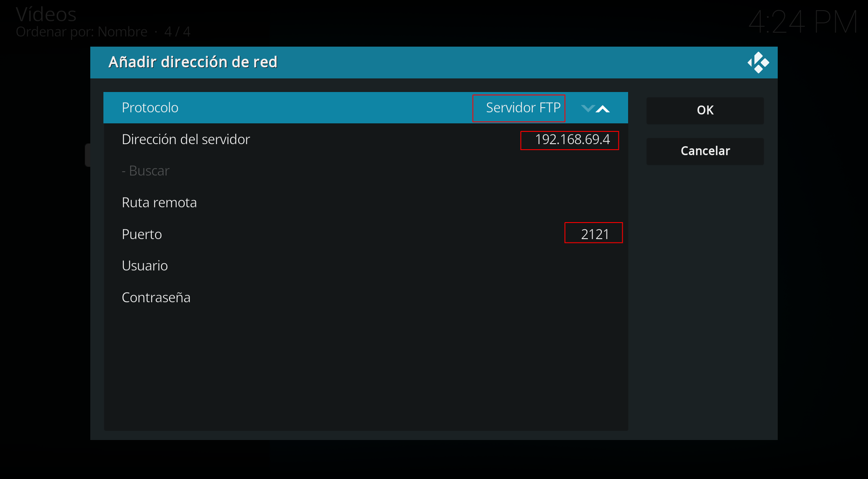868x479 pixels.
Task: Click the Cancelar button
Action: tap(705, 151)
